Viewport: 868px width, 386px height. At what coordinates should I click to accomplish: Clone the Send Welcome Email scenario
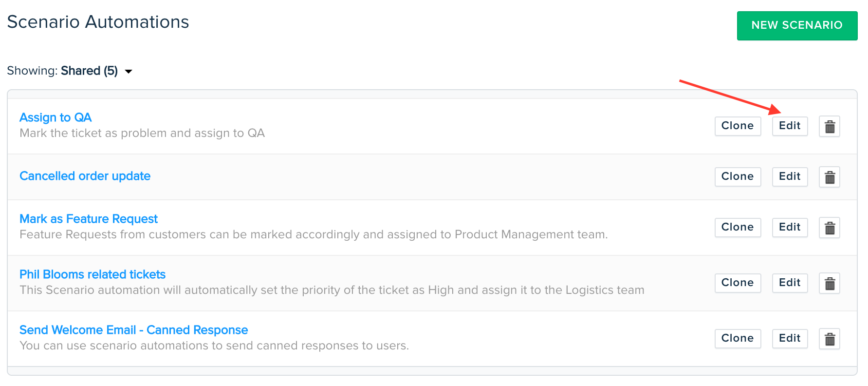point(737,338)
